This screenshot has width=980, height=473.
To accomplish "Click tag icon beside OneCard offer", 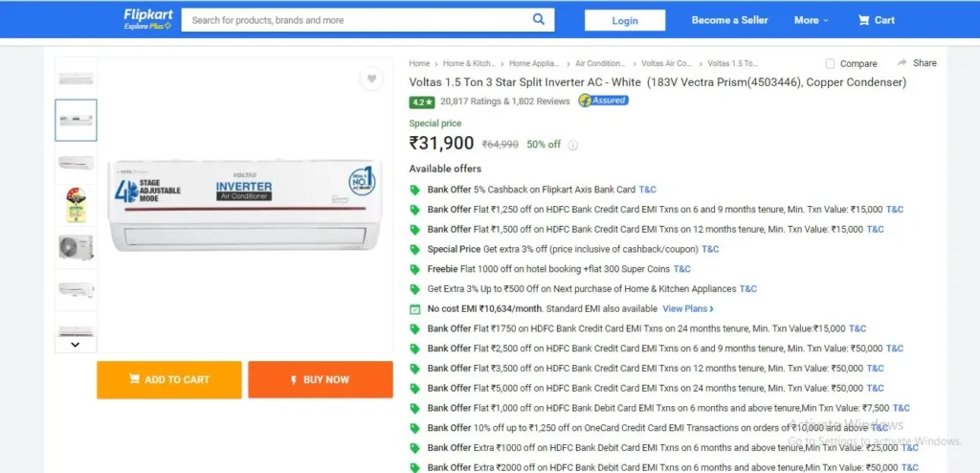I will (x=414, y=428).
